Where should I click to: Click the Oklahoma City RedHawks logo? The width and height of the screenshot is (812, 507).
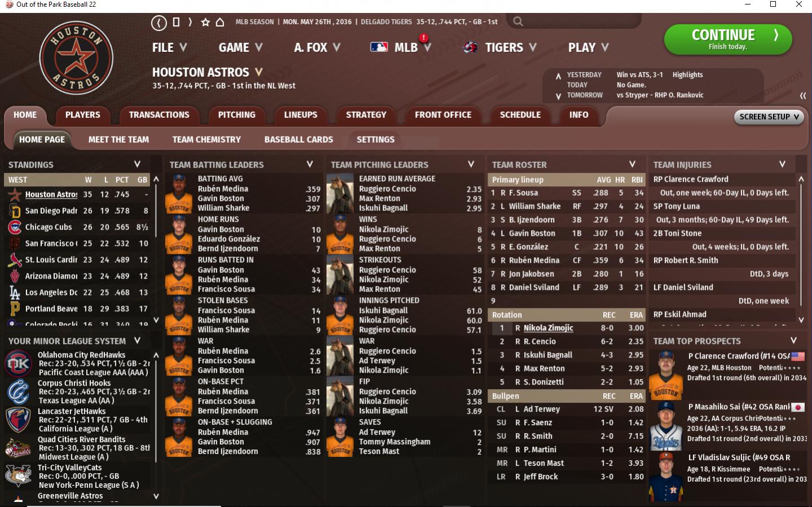(x=18, y=363)
